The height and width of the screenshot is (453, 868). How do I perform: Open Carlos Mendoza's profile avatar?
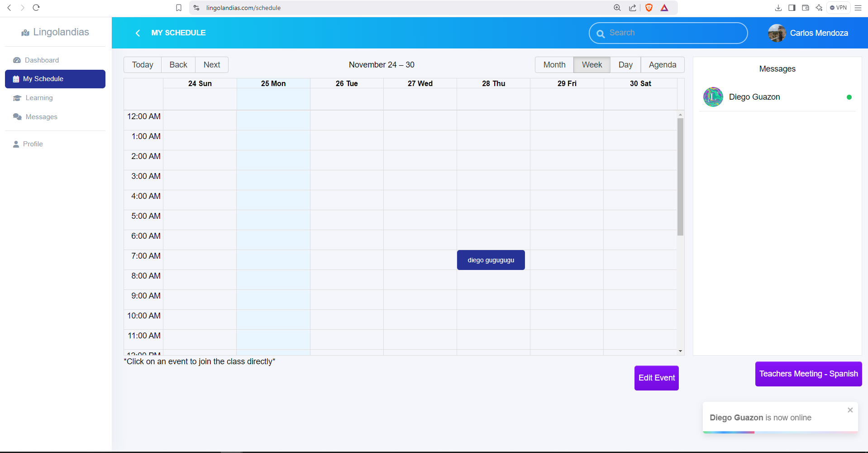(x=777, y=33)
